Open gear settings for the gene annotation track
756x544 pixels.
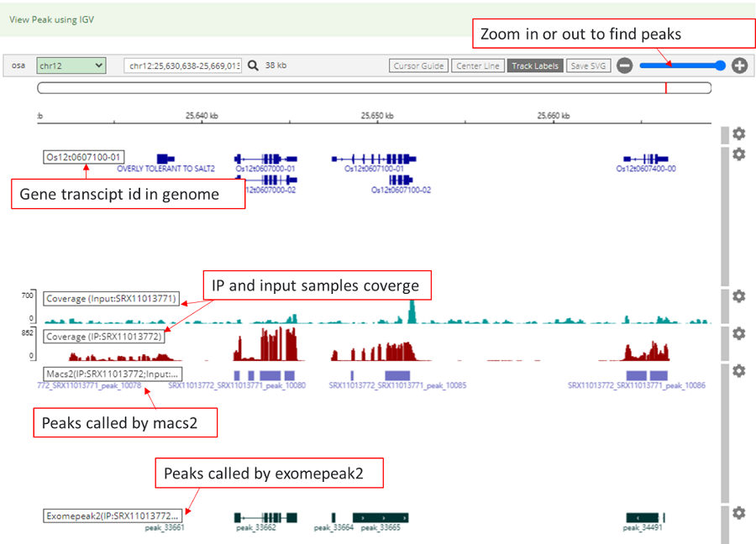point(738,154)
